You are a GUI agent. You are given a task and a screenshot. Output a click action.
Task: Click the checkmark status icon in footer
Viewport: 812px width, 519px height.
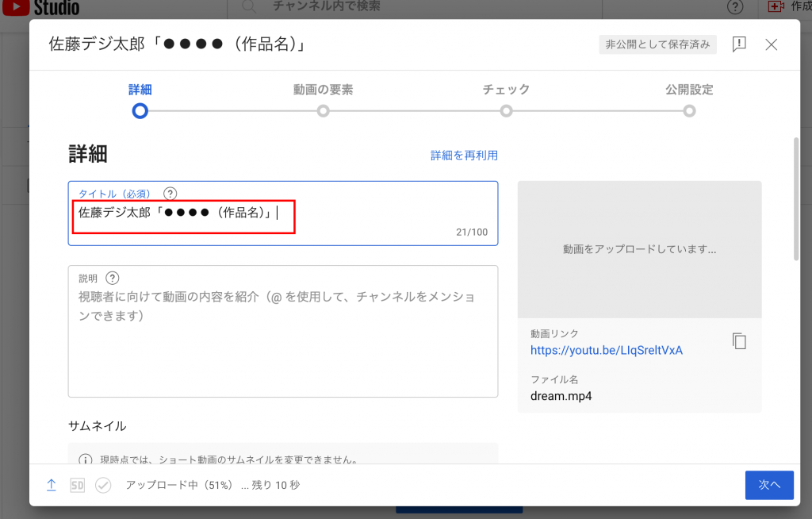tap(103, 485)
